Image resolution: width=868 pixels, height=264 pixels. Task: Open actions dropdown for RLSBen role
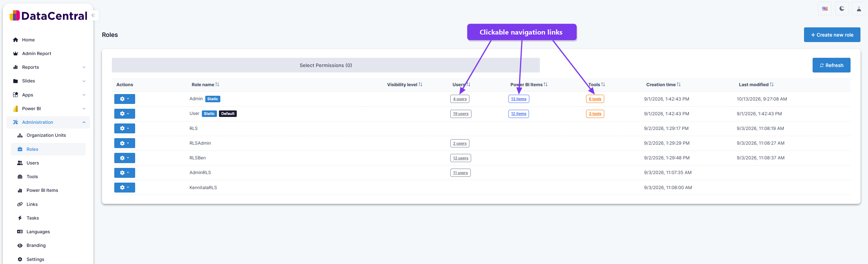(x=125, y=158)
